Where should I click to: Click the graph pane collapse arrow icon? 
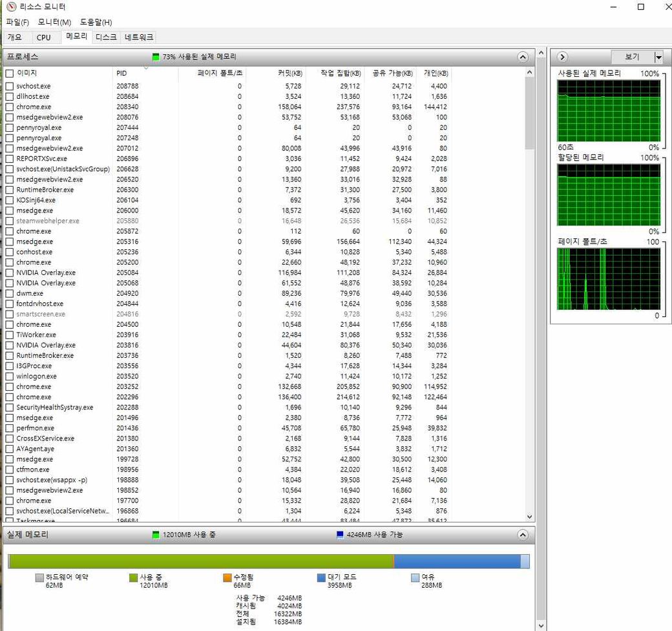(562, 57)
